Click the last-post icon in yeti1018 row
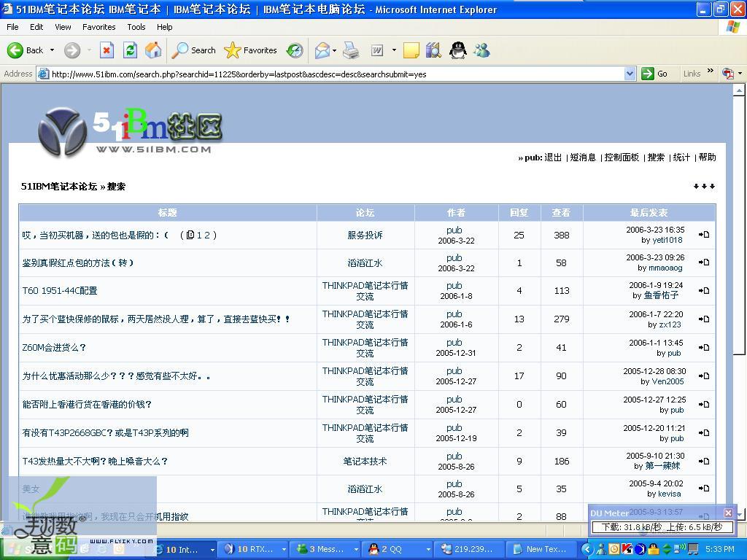Viewport: 747px width, 560px height. (x=704, y=234)
